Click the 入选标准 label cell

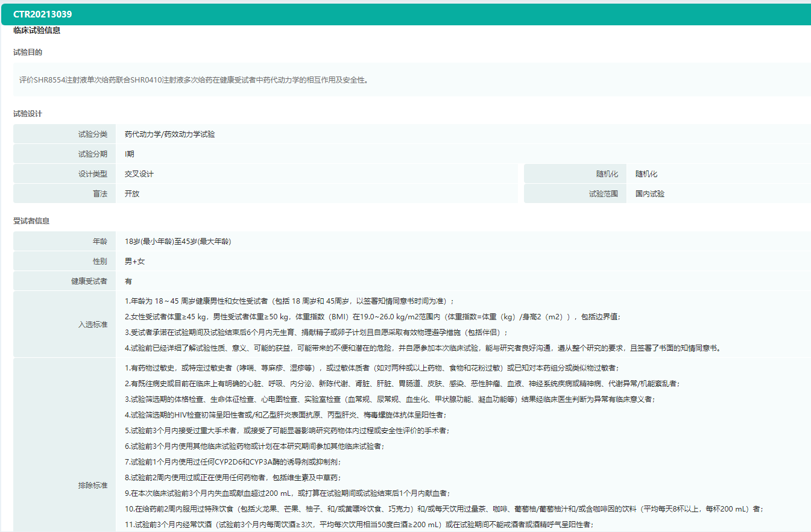click(x=92, y=325)
